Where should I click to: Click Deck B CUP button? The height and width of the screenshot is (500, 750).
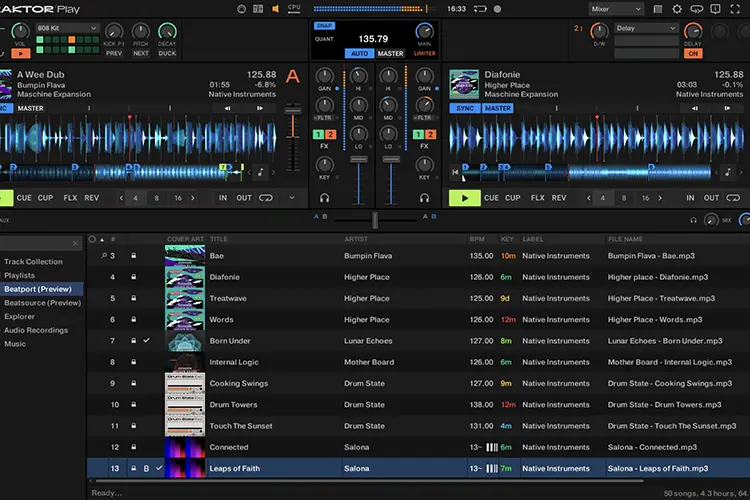pos(512,198)
